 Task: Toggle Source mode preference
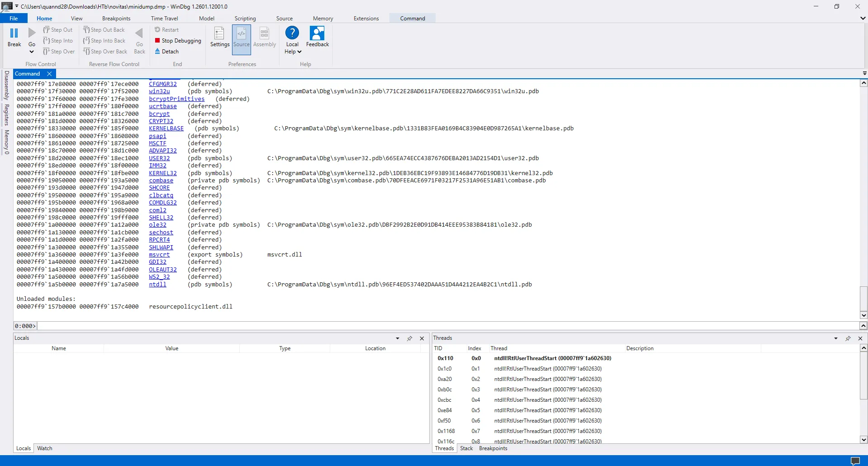pos(241,33)
